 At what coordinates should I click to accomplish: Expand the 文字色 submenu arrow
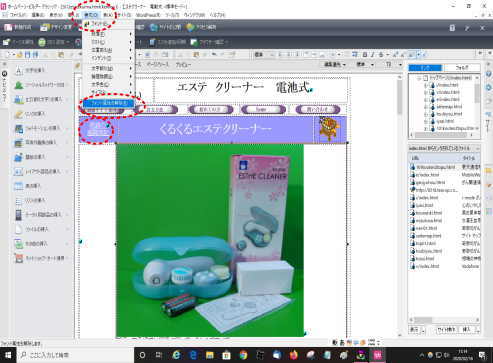tap(131, 84)
